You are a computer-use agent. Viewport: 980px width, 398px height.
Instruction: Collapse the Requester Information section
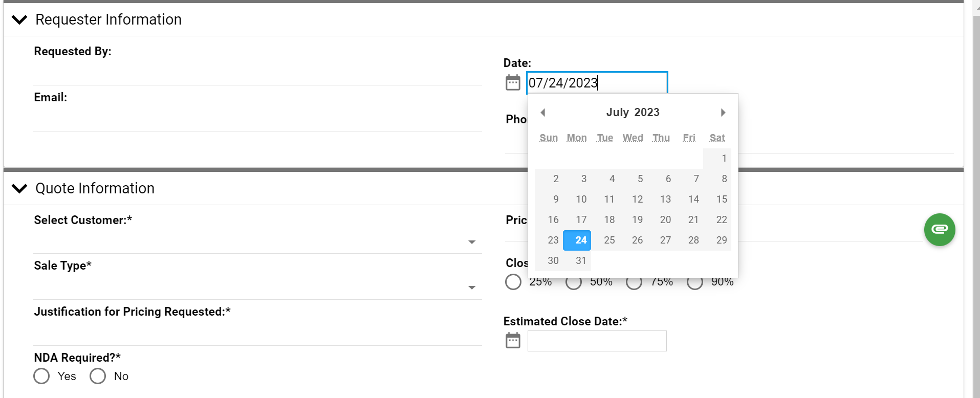tap(19, 20)
